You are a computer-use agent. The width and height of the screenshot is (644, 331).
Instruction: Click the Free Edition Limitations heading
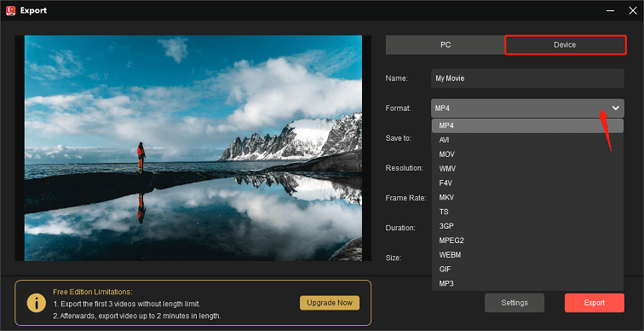[93, 292]
